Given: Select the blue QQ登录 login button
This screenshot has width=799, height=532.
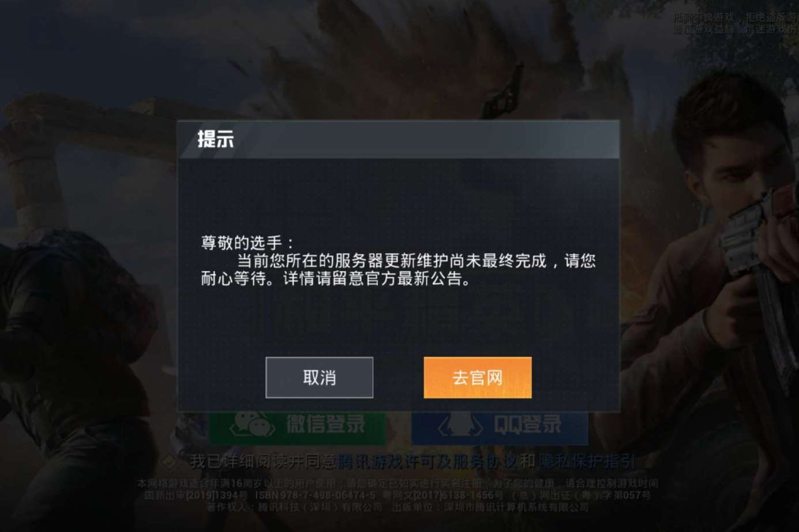Looking at the screenshot, I should coord(500,427).
